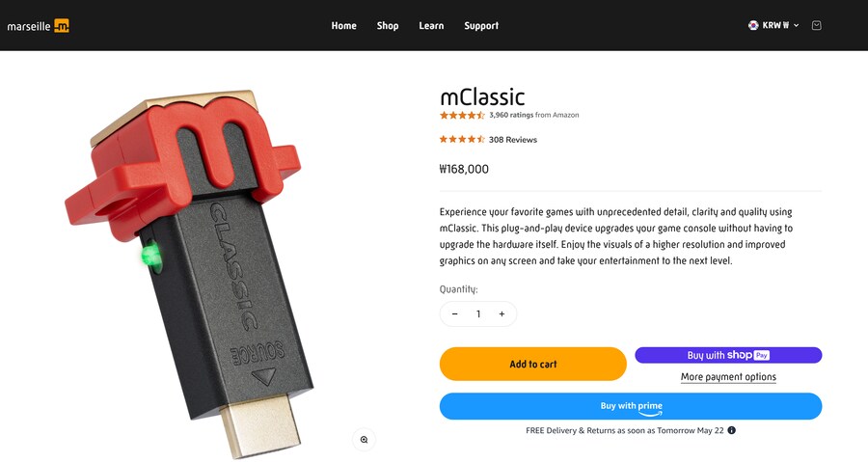Screen dimensions: 868x462
Task: Click the 308 Reviews stars
Action: 462,140
